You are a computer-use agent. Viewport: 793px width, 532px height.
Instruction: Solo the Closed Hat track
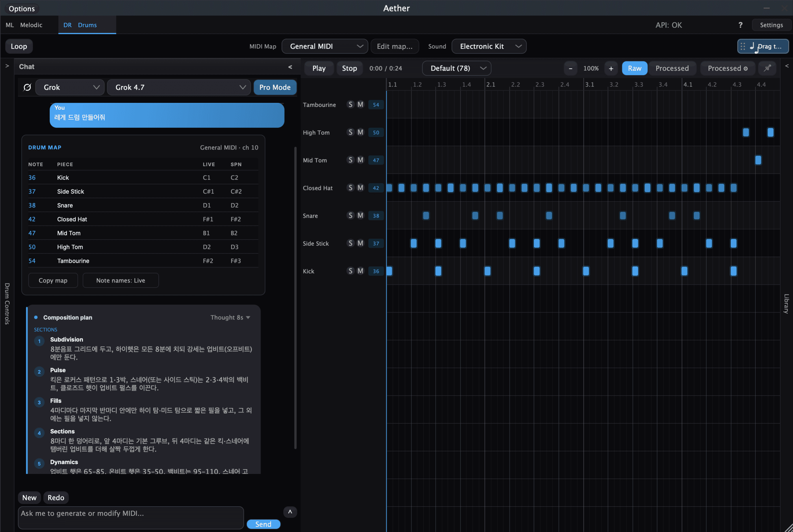(x=351, y=188)
